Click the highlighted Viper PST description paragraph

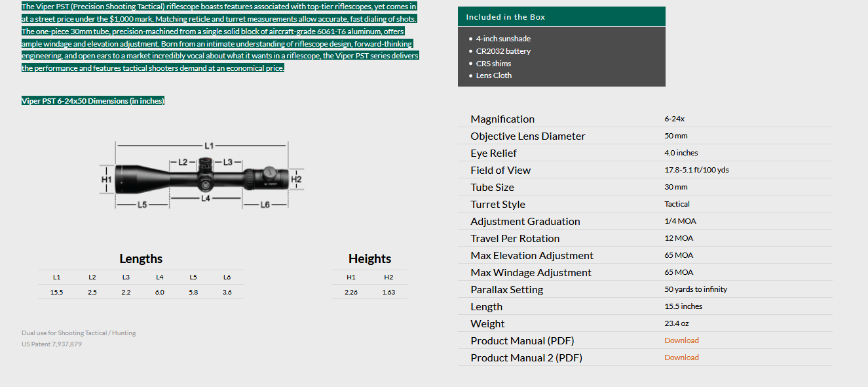[220, 37]
